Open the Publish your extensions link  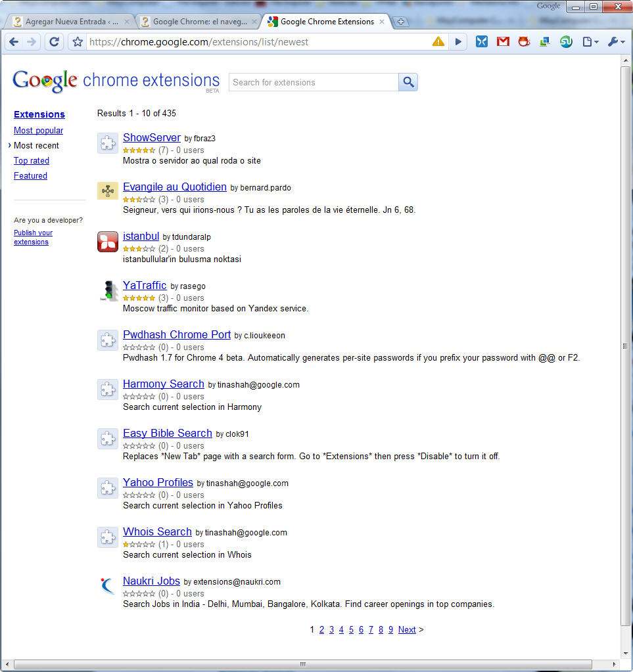[33, 237]
